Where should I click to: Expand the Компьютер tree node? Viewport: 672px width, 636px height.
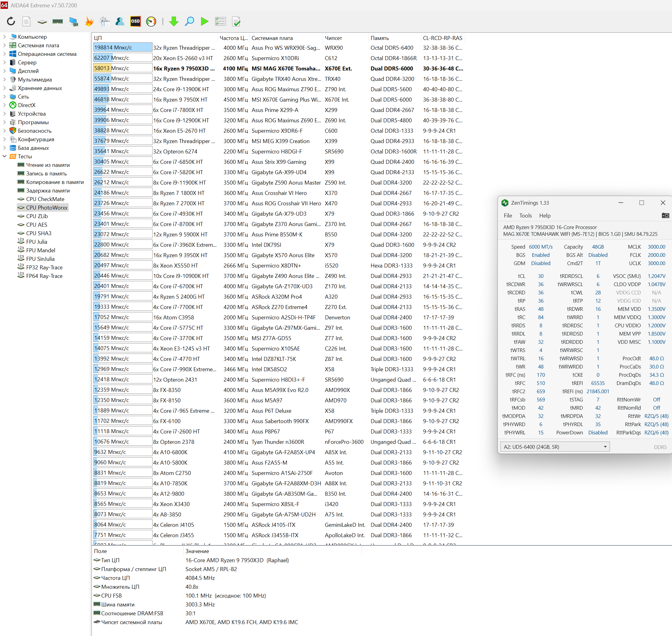4,37
